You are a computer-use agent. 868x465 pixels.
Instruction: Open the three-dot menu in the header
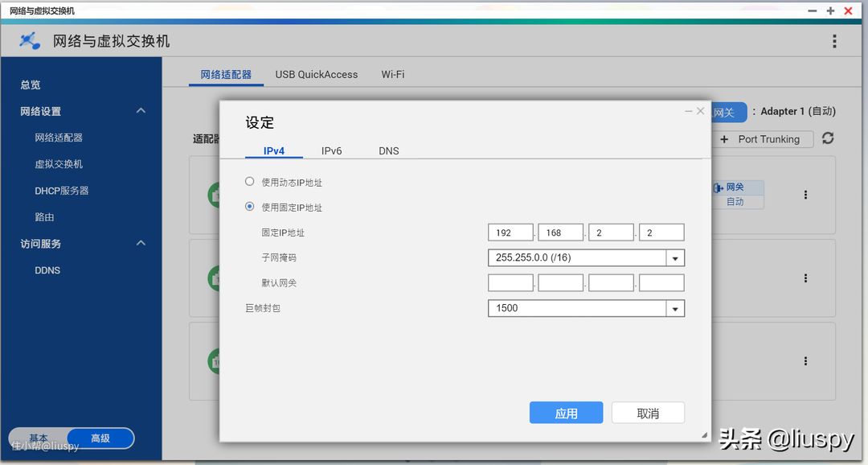click(834, 42)
